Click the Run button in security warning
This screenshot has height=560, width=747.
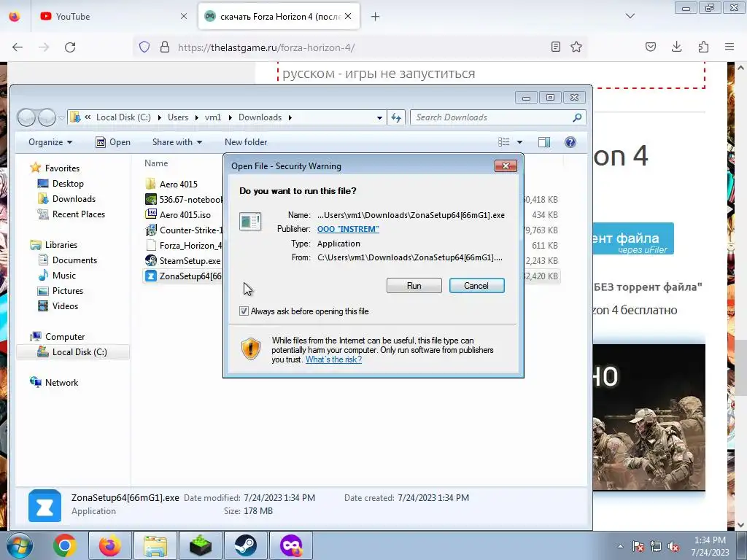click(414, 285)
